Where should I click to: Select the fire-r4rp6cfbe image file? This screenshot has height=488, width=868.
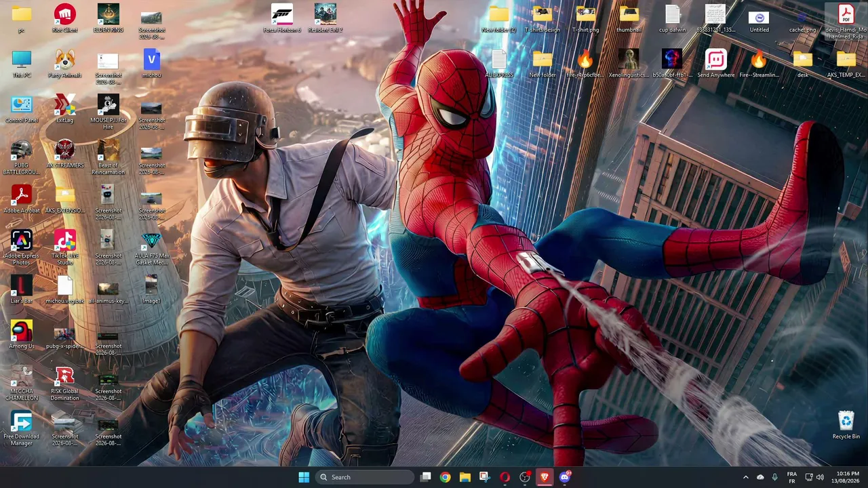click(585, 64)
